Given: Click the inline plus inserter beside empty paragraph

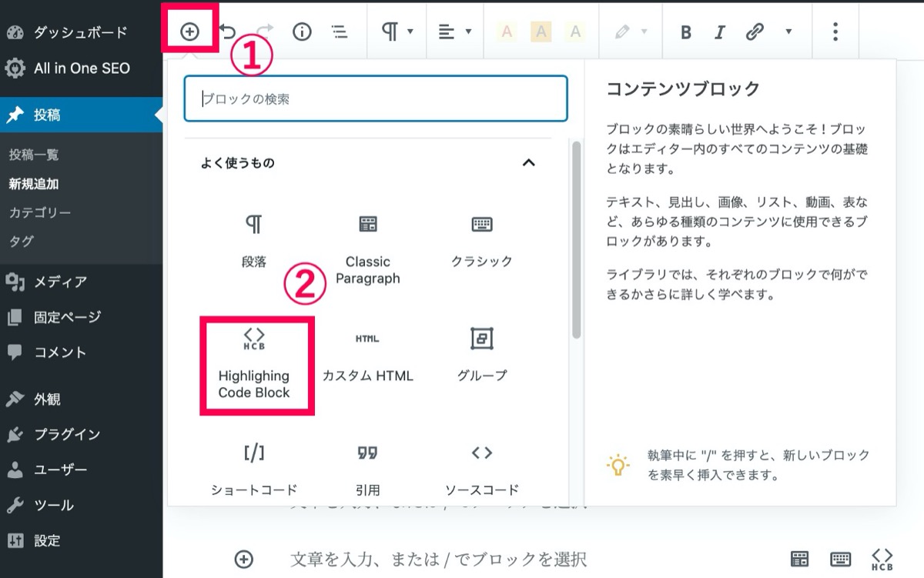Looking at the screenshot, I should [x=243, y=559].
